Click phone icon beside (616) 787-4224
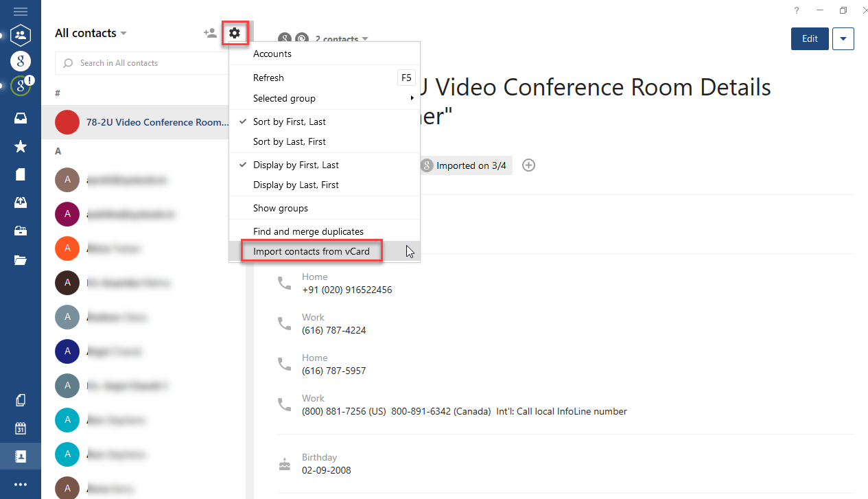 [x=284, y=323]
